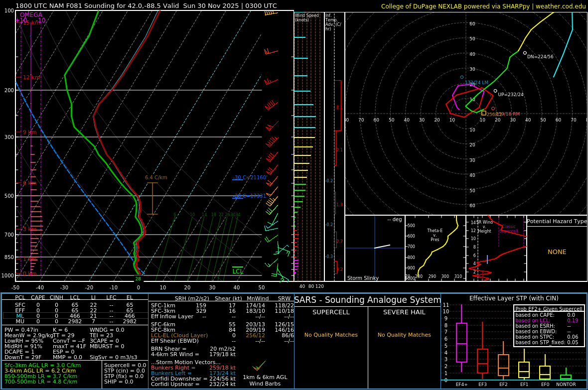The width and height of the screenshot is (588, 390).
Task: Select the SFC parcel row
Action: coord(75,305)
